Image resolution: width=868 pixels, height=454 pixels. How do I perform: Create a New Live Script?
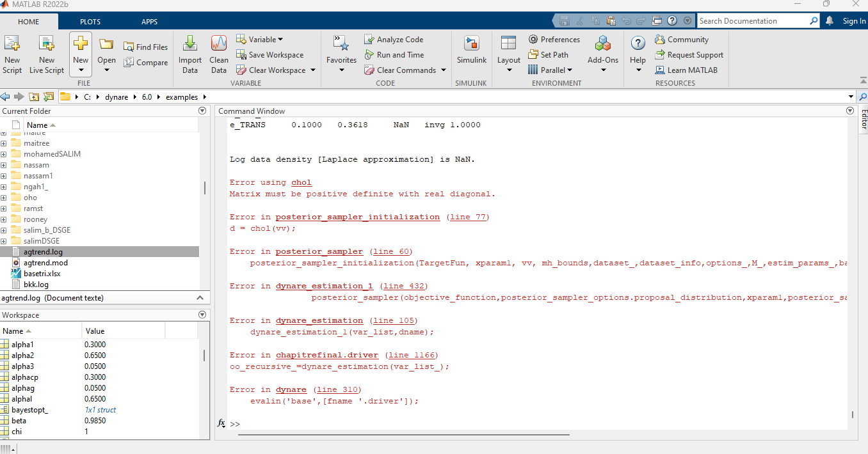coord(47,55)
